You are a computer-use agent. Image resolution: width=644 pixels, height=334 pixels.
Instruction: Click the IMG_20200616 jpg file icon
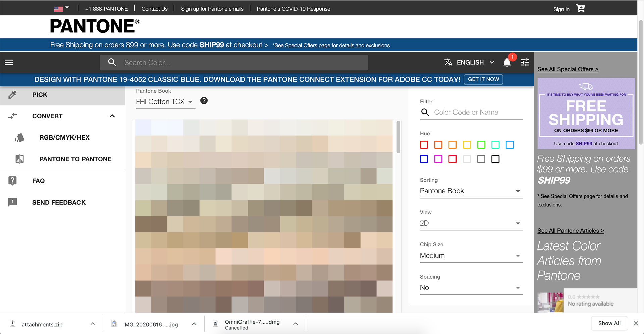point(114,324)
